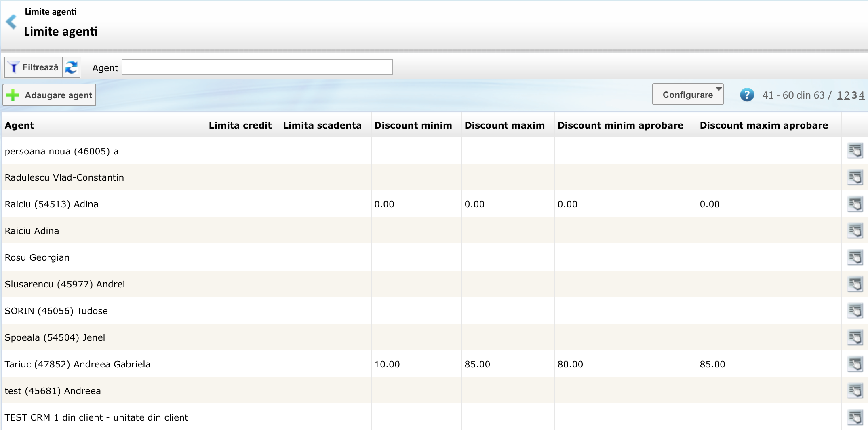The image size is (868, 430).
Task: Click the back arrow icon
Action: pos(11,22)
